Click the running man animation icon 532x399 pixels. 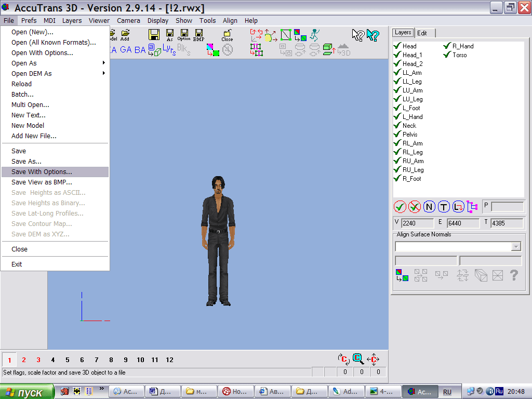pos(315,35)
